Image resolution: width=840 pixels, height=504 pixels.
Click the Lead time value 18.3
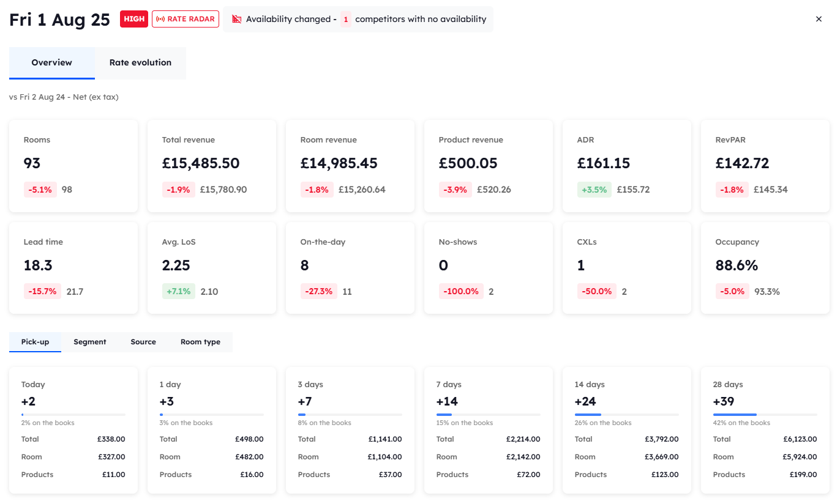point(38,265)
